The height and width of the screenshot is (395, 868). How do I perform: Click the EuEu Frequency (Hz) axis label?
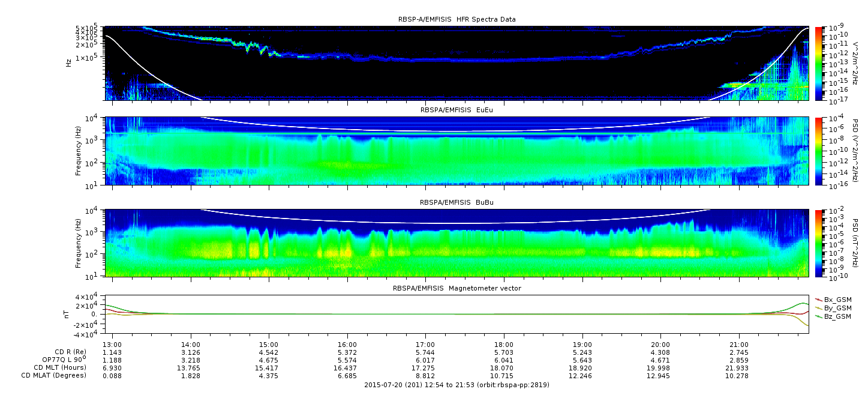click(x=78, y=151)
